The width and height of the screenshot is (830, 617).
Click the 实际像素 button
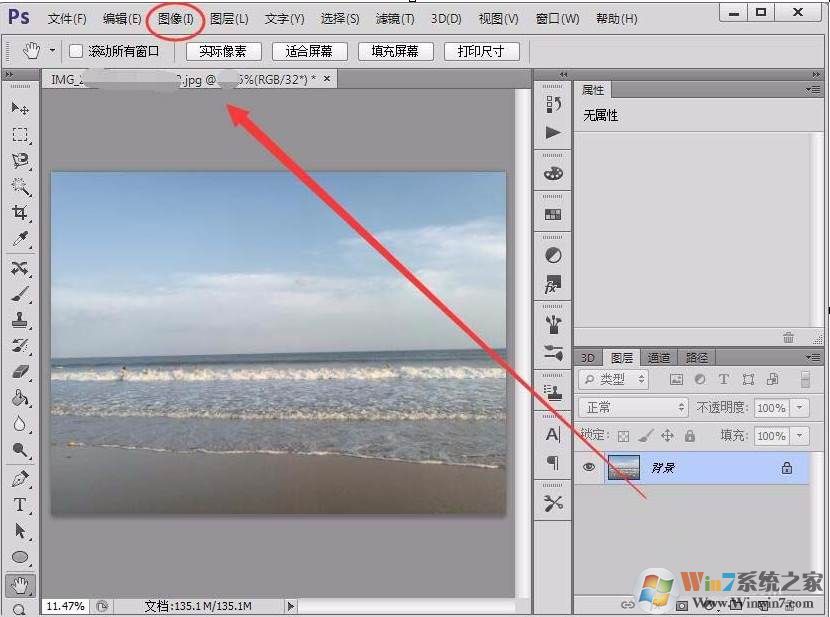point(223,51)
